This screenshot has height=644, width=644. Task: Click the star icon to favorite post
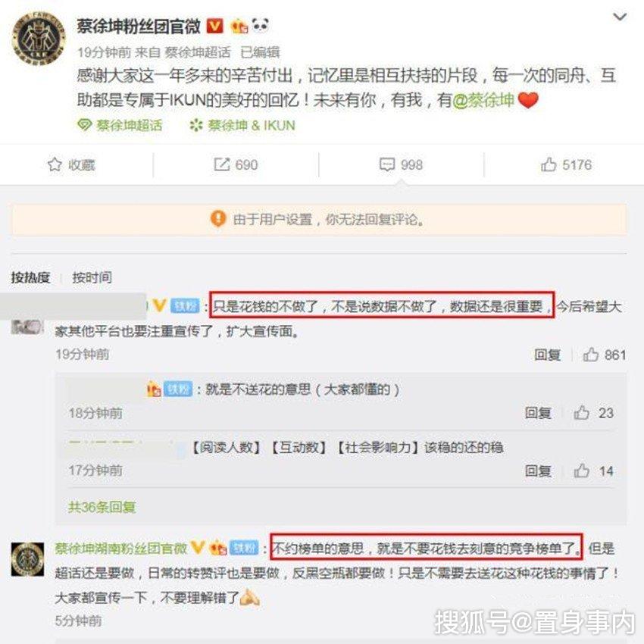(x=55, y=164)
